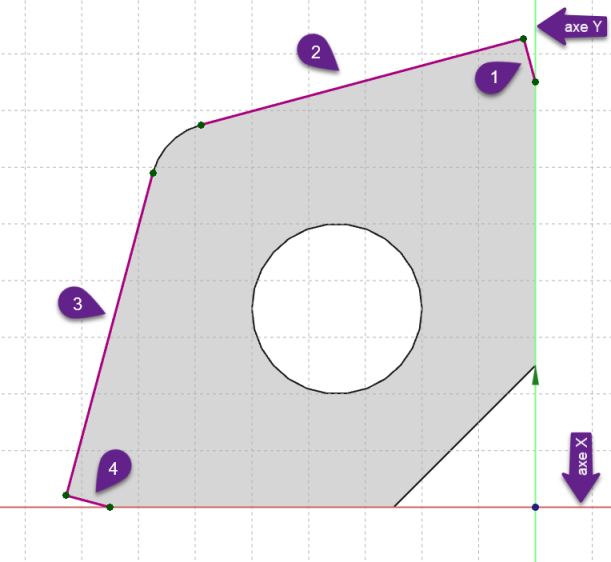Pick the lower endpoint of the rounded corner arc
The image size is (611, 562).
153,173
